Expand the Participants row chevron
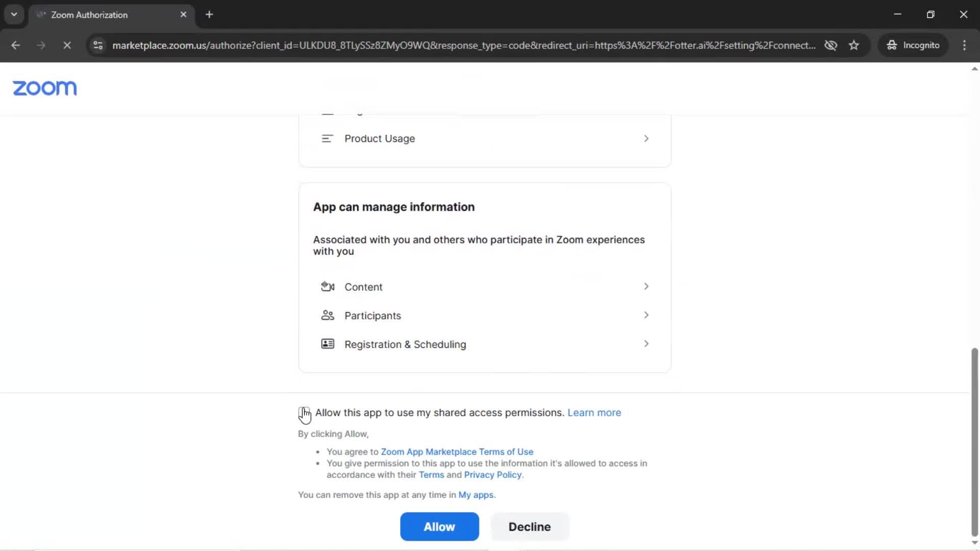This screenshot has height=551, width=980. [x=646, y=315]
